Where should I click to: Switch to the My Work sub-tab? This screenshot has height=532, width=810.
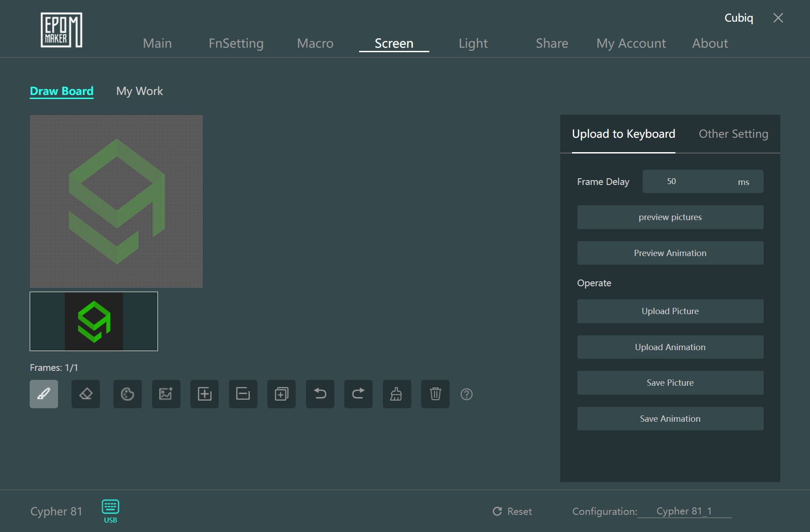[x=139, y=91]
